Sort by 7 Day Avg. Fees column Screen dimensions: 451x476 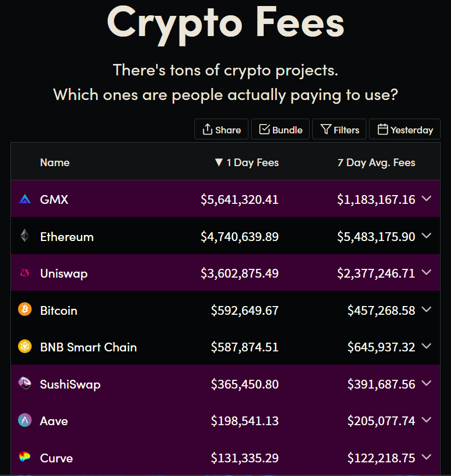[x=376, y=162]
